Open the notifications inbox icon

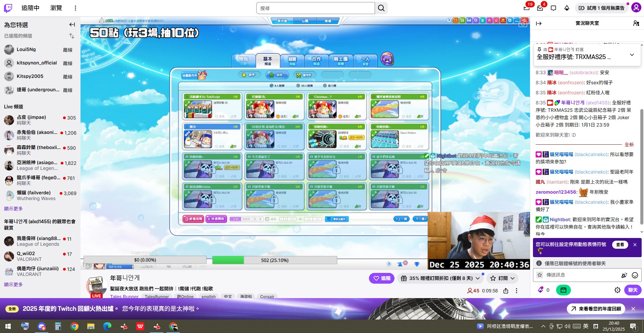[540, 8]
